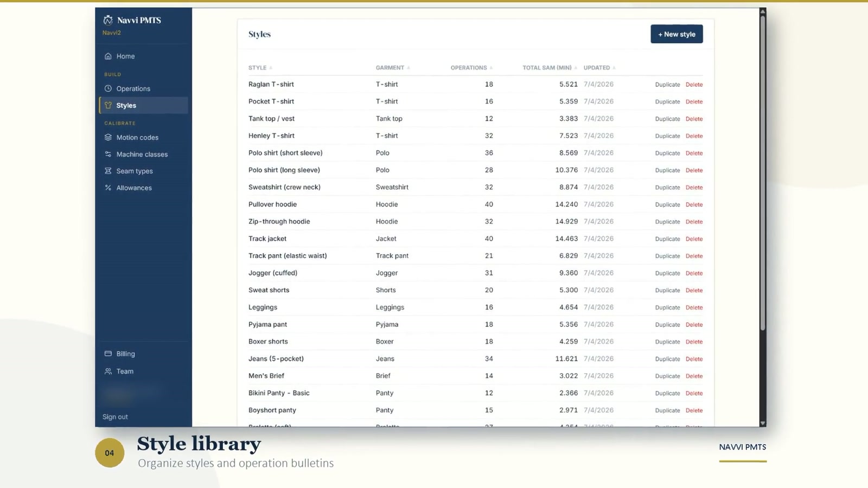868x488 pixels.
Task: Click the Billing card icon
Action: [108, 354]
